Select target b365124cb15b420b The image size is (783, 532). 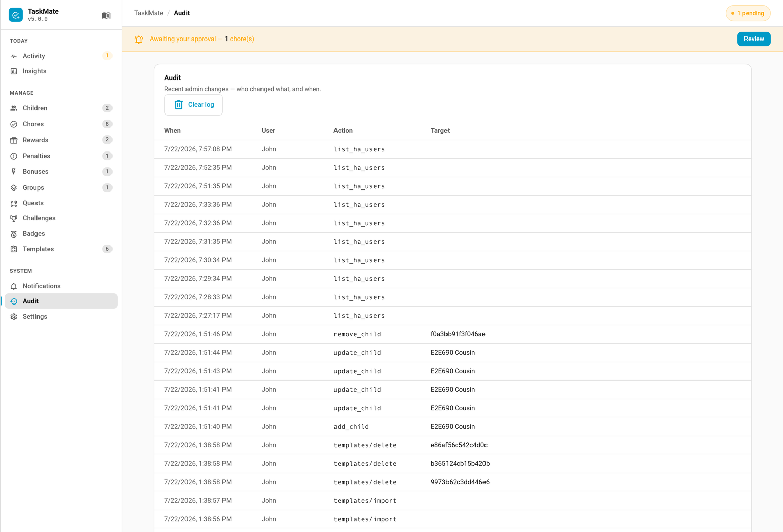(x=460, y=464)
